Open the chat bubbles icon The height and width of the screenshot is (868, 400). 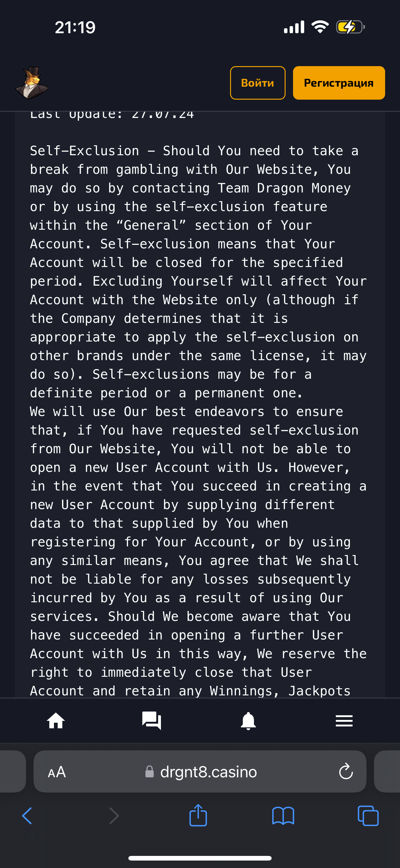152,721
